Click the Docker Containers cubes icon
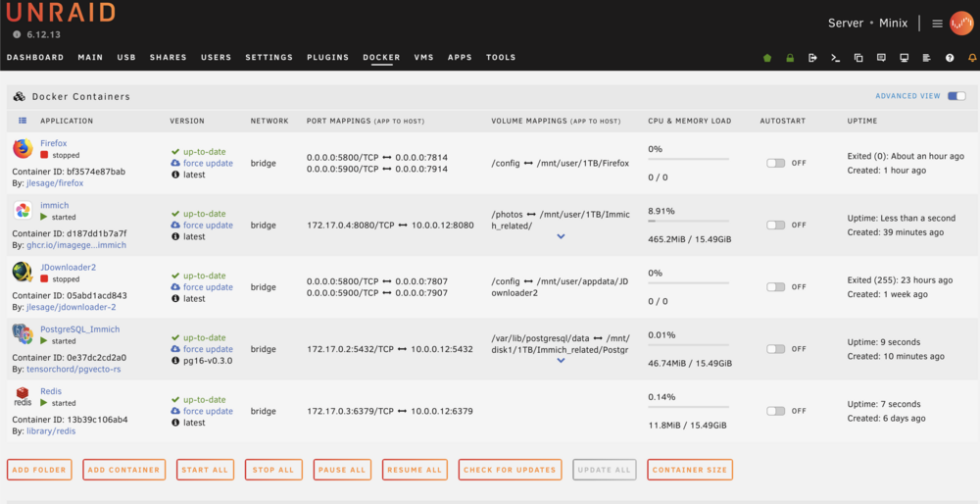Image resolution: width=980 pixels, height=504 pixels. (20, 97)
